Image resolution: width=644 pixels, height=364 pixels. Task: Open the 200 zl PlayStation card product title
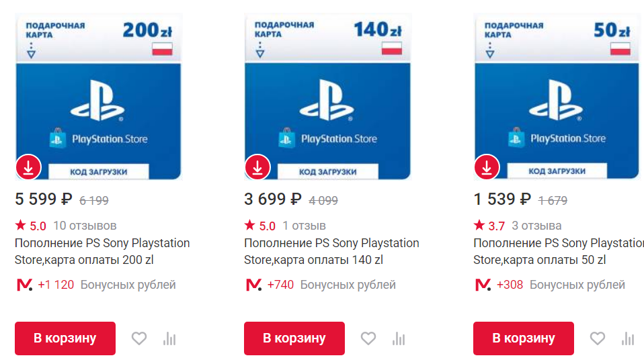(x=102, y=251)
